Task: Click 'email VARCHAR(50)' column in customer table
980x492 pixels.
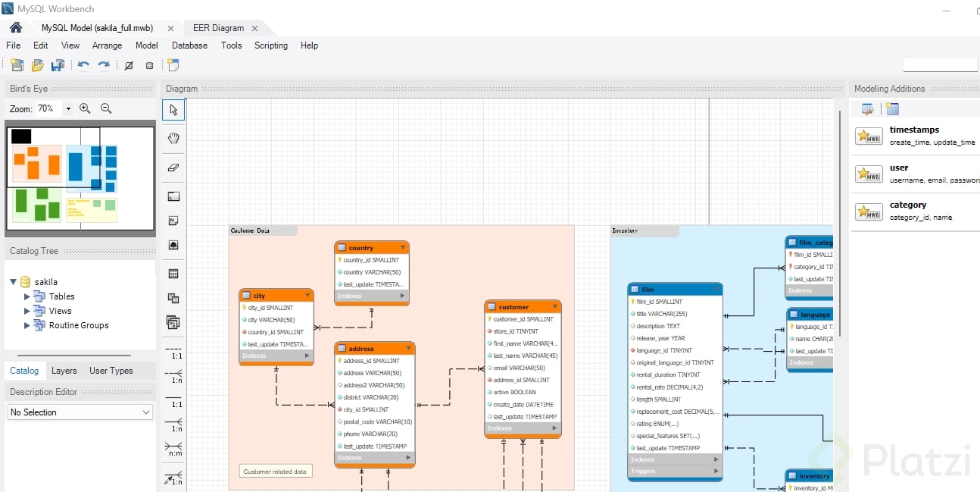Action: [519, 368]
